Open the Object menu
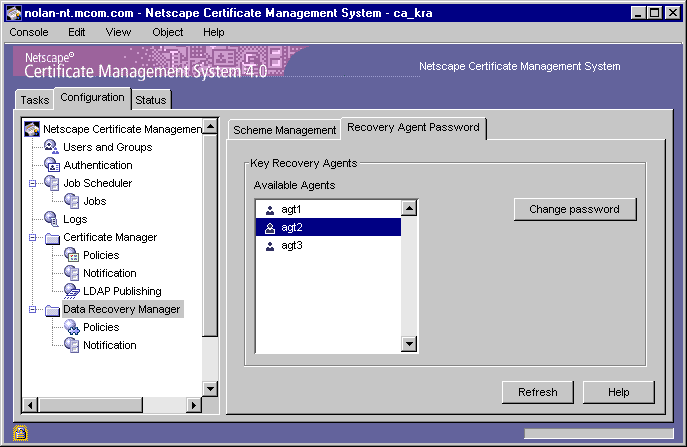The height and width of the screenshot is (447, 687). [167, 32]
